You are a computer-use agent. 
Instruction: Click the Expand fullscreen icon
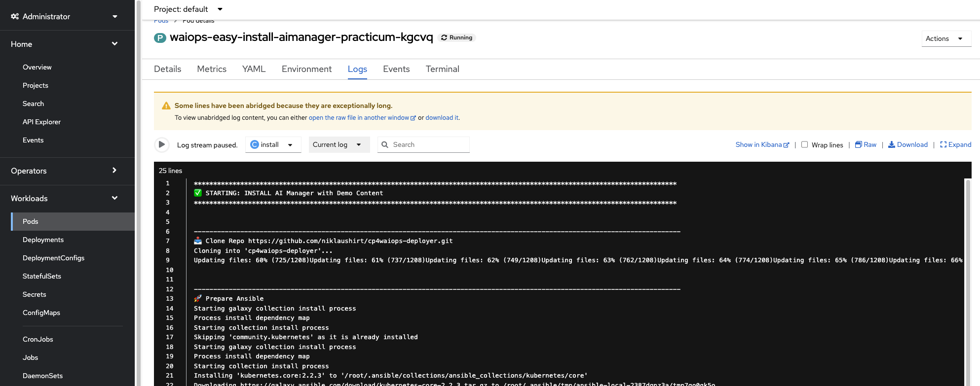pyautogui.click(x=943, y=144)
